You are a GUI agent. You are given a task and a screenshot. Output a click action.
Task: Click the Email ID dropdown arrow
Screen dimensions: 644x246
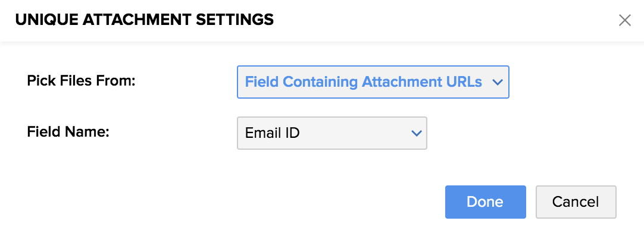(x=417, y=133)
